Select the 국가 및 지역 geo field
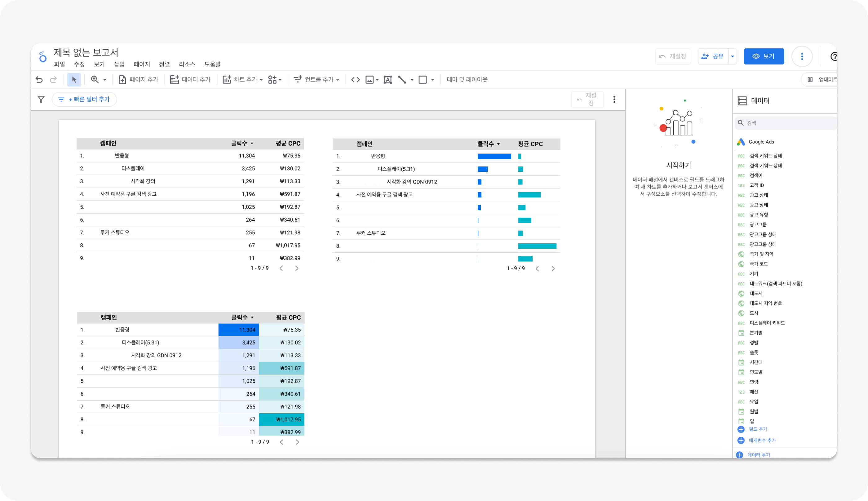This screenshot has width=868, height=501. (761, 254)
